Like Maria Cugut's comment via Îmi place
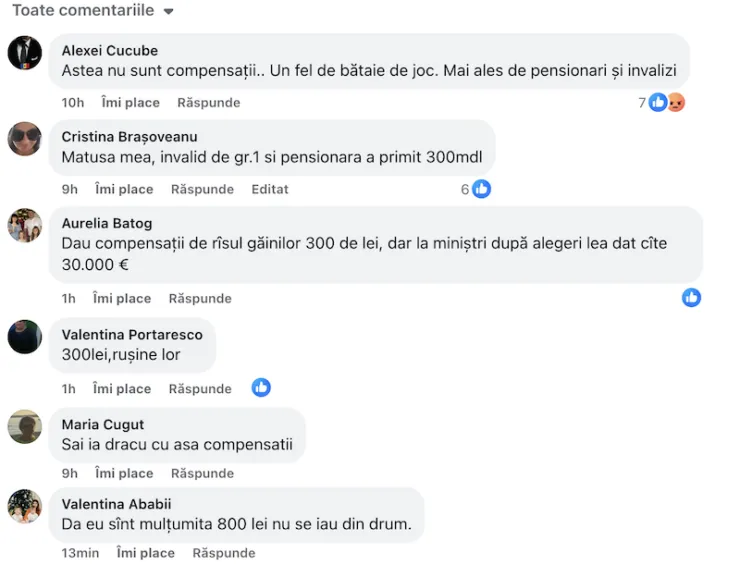740x565 pixels. point(125,473)
